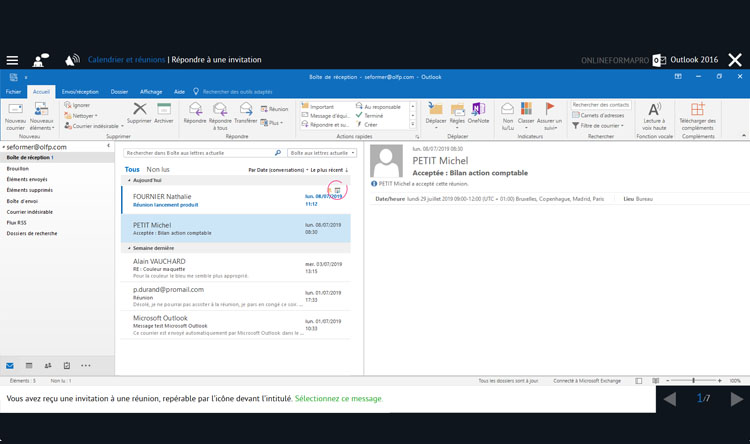The height and width of the screenshot is (444, 750).
Task: Filter by Non lus messages
Action: 158,169
